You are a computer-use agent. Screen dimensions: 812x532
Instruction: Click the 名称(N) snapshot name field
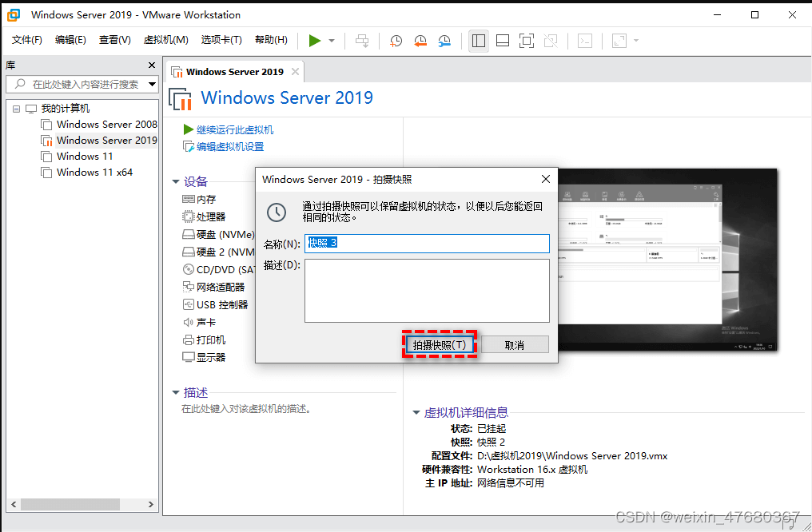coord(427,243)
